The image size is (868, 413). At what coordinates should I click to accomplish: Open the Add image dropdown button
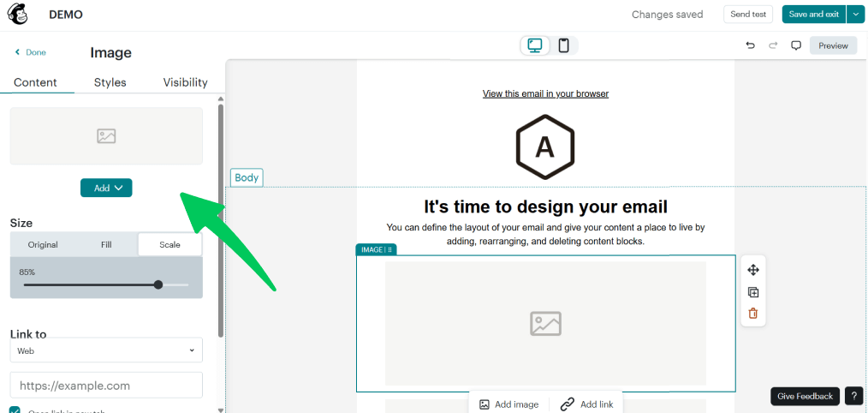click(106, 188)
